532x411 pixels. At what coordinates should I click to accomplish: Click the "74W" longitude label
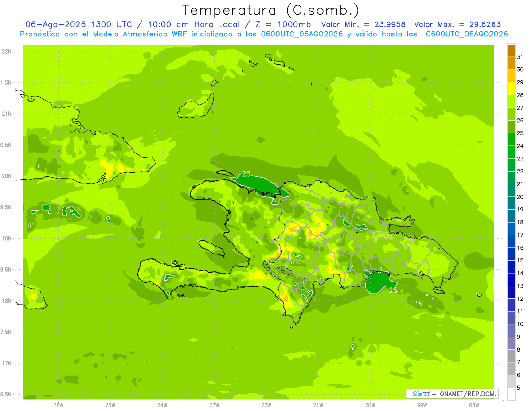point(162,405)
